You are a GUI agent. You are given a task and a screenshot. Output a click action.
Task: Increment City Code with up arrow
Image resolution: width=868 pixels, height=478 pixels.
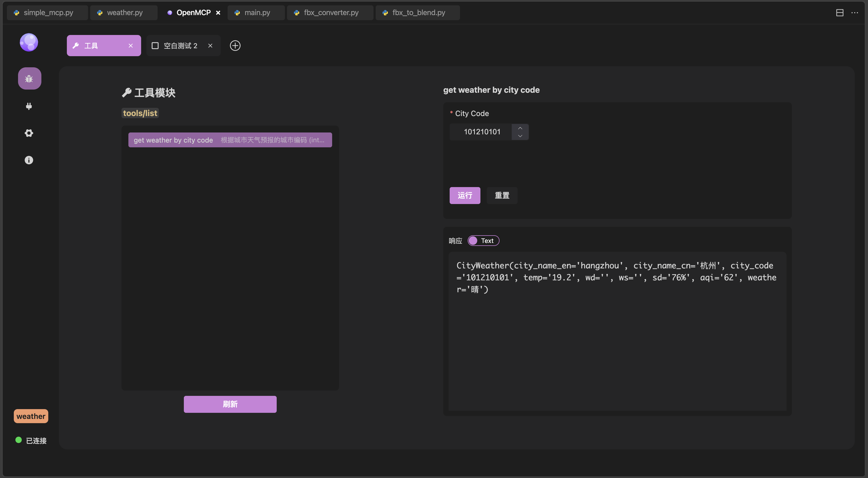tap(520, 128)
